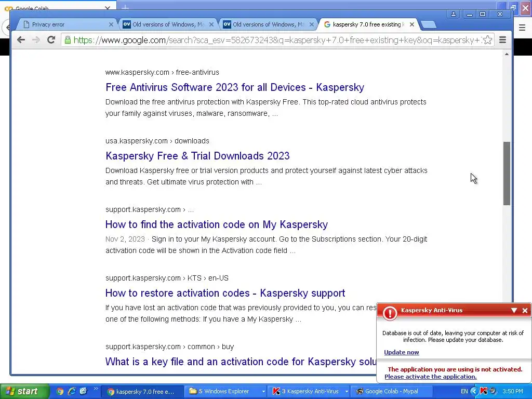
Task: Open How to find the activation code result
Action: tap(217, 224)
